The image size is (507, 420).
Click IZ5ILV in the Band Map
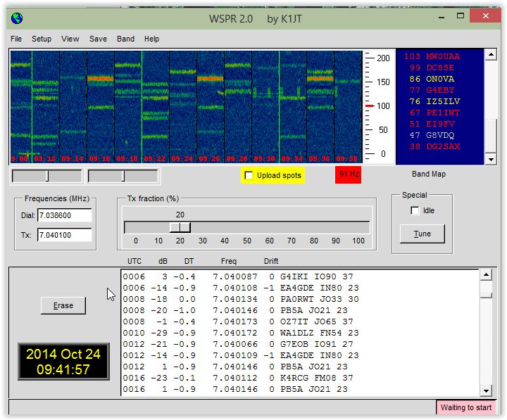point(443,101)
